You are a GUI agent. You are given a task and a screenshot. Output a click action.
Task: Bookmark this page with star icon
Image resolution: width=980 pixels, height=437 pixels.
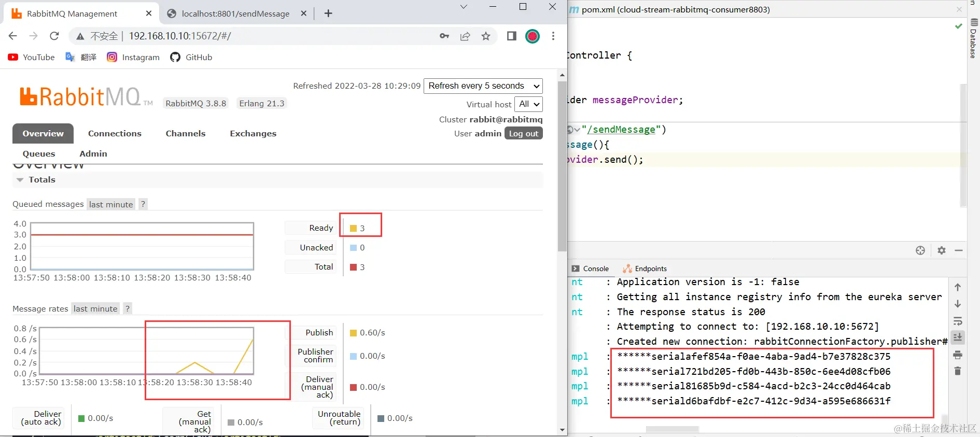pos(486,36)
